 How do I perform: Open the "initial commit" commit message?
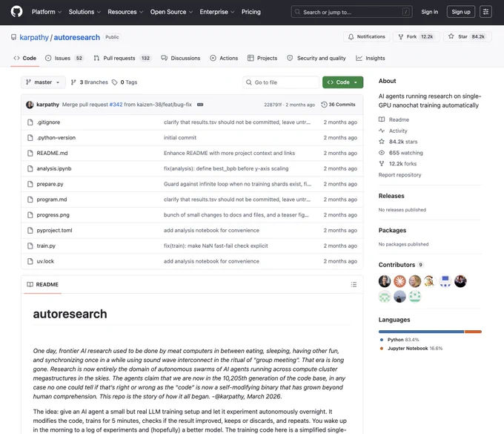(x=180, y=138)
